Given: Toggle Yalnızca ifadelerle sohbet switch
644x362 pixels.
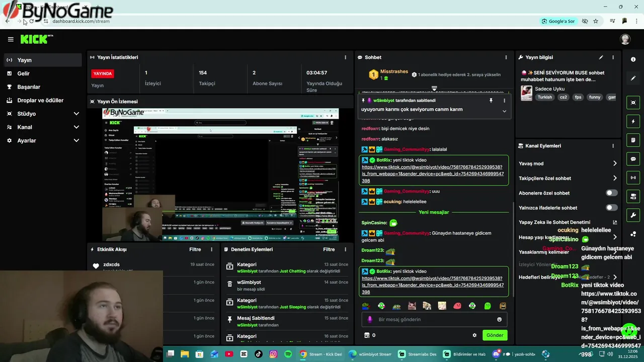Looking at the screenshot, I should click(x=611, y=208).
